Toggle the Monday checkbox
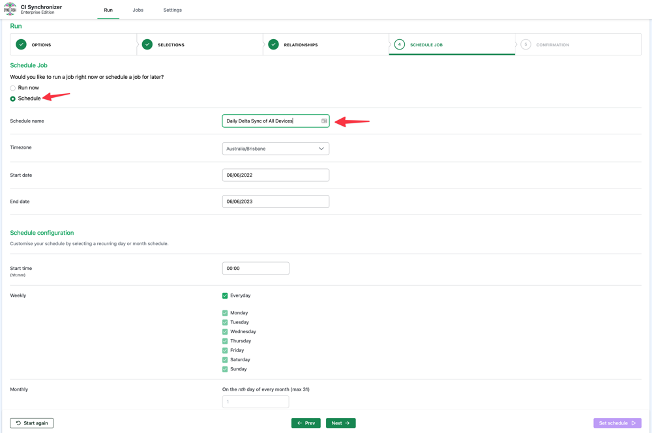Screen dimensions: 652x434 point(225,313)
